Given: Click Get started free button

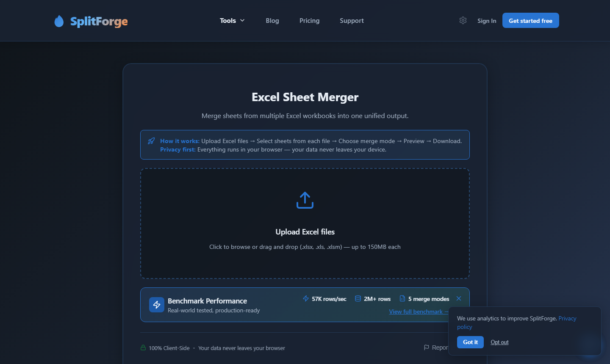Looking at the screenshot, I should tap(531, 20).
